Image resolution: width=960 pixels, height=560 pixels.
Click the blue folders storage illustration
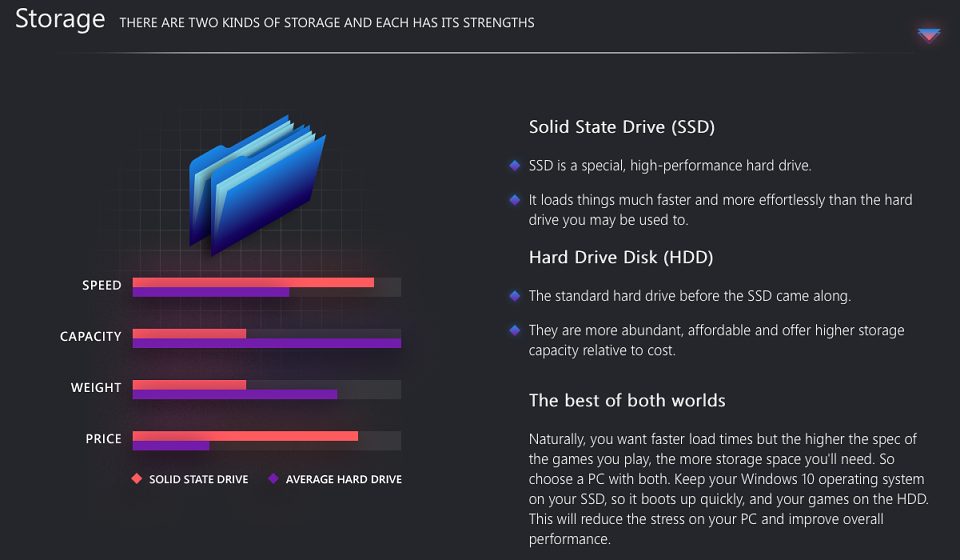[x=257, y=185]
